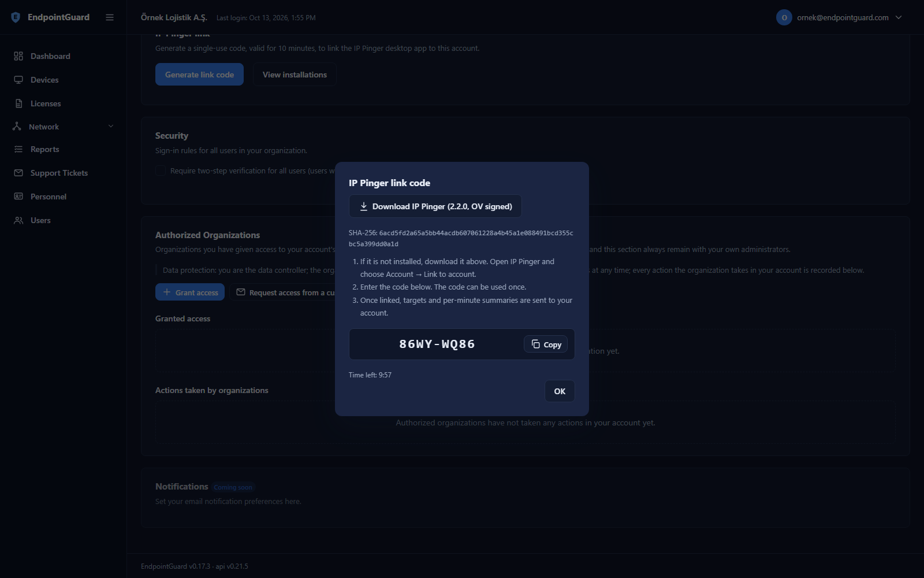Collapse sidebar with the hamburger menu icon
The height and width of the screenshot is (578, 924).
click(110, 17)
